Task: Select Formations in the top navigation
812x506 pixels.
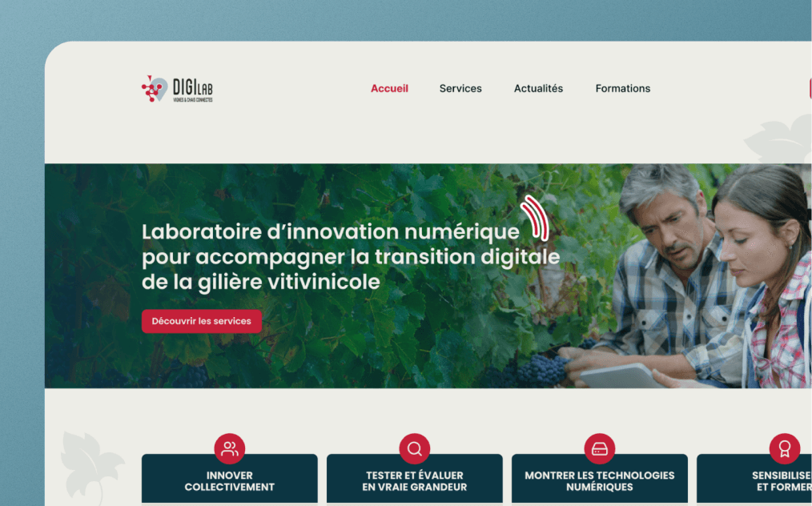Action: 622,89
